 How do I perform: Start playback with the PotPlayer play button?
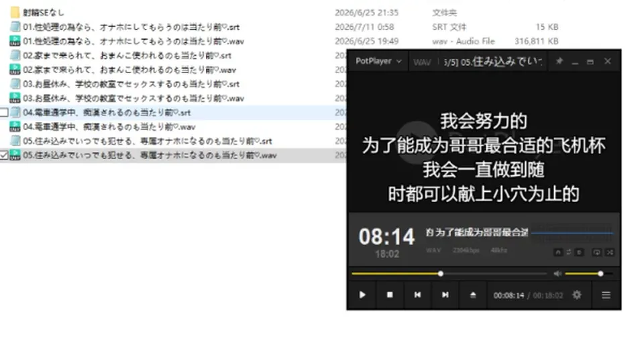coord(362,295)
